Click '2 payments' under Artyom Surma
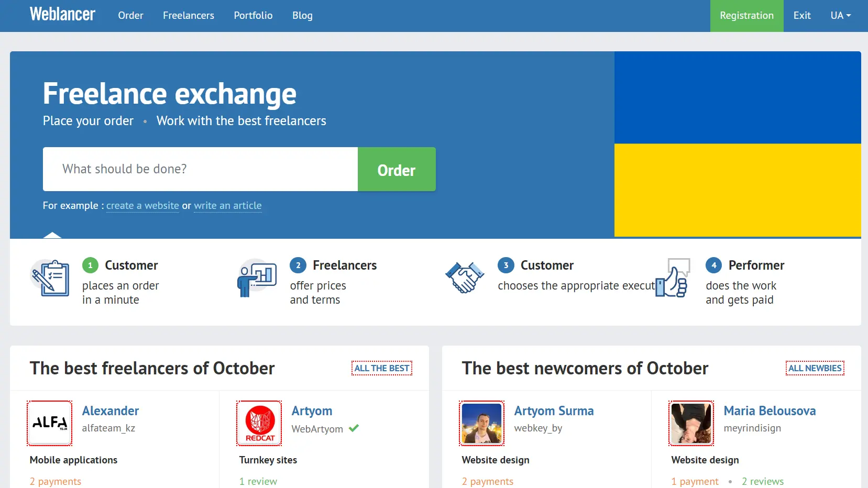The width and height of the screenshot is (868, 488). 488,481
